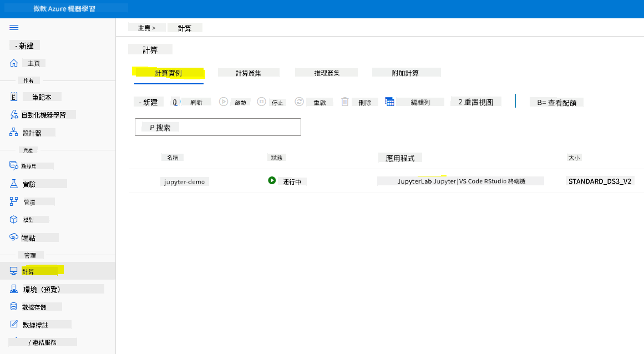Click the restart circular arrows icon
Screen dimensions: 644x354
click(x=300, y=102)
